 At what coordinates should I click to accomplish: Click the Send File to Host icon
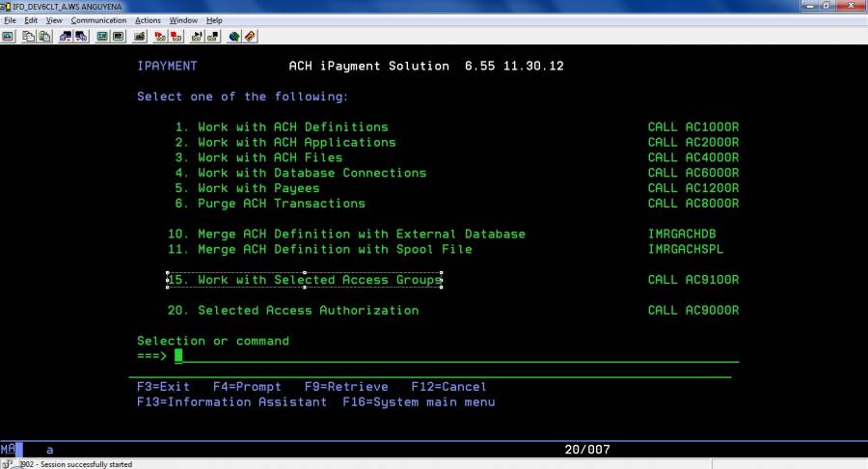[66, 37]
